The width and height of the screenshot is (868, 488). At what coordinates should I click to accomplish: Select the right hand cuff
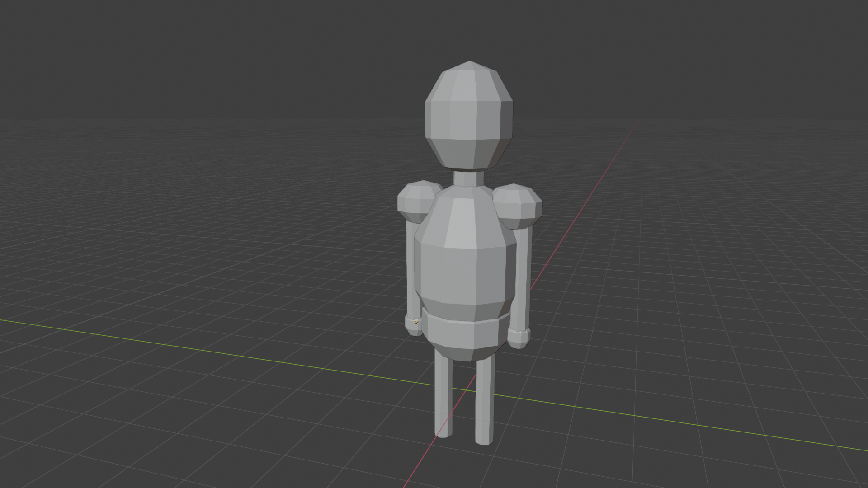[518, 338]
